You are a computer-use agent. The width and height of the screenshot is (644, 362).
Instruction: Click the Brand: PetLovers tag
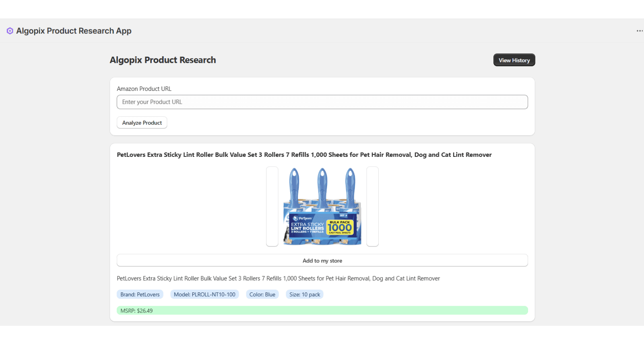pos(140,294)
